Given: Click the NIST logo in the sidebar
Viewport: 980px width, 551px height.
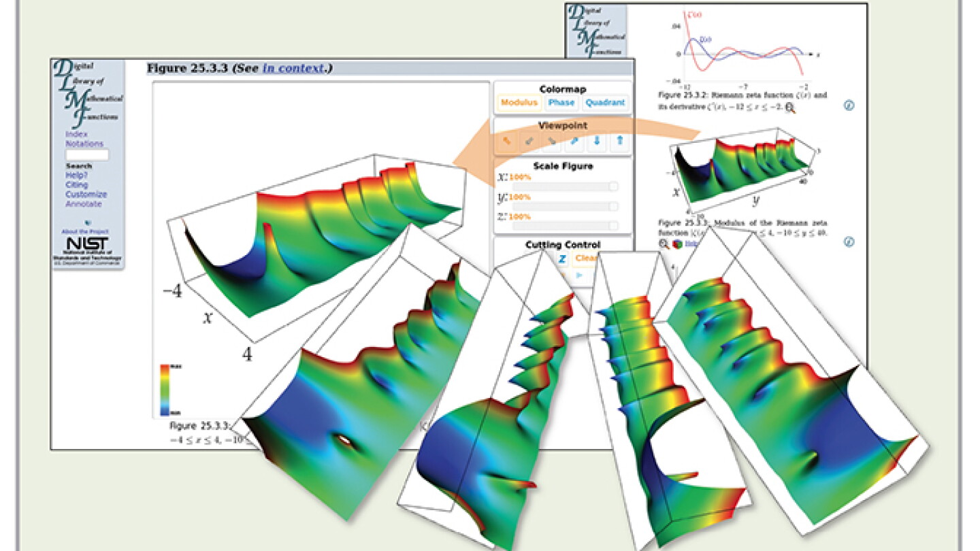Looking at the screenshot, I should 87,250.
